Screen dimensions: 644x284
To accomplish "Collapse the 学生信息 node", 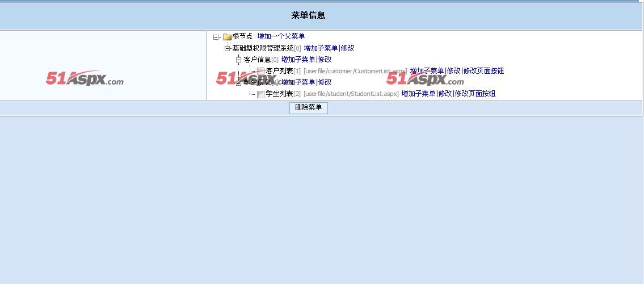I will click(239, 82).
